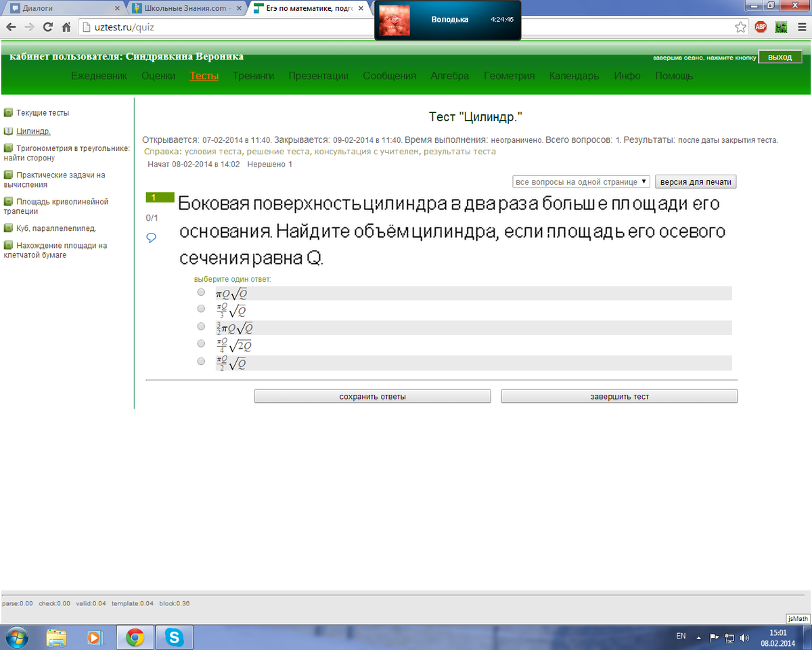Reload the page with the refresh icon
The height and width of the screenshot is (650, 812).
48,28
